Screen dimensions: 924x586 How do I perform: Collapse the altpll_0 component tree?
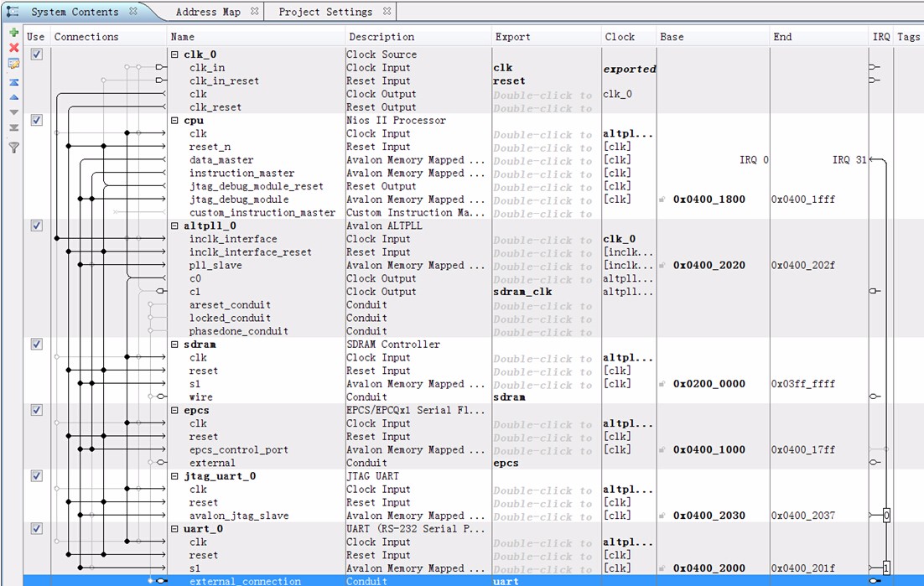coord(174,226)
